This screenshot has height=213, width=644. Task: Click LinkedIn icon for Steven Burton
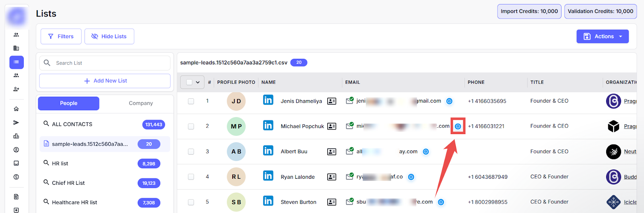(268, 201)
